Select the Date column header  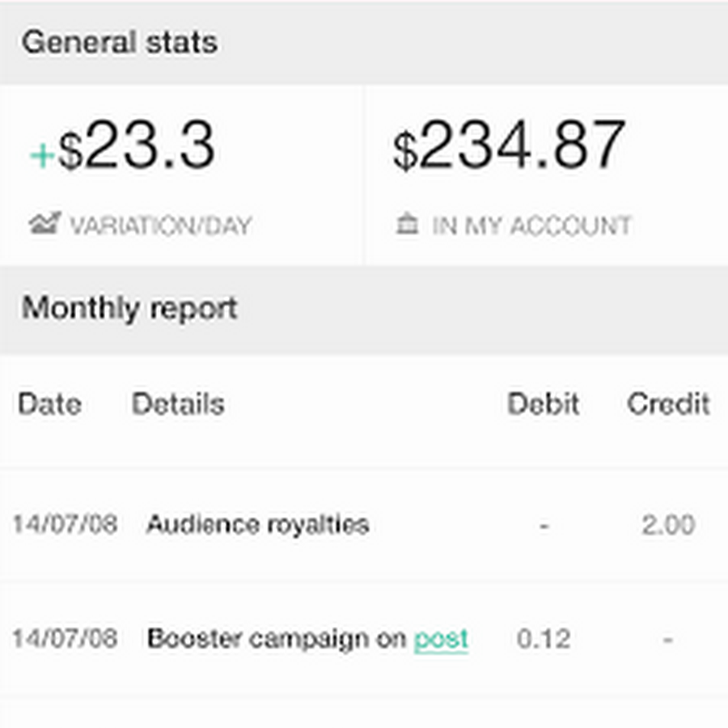[49, 404]
